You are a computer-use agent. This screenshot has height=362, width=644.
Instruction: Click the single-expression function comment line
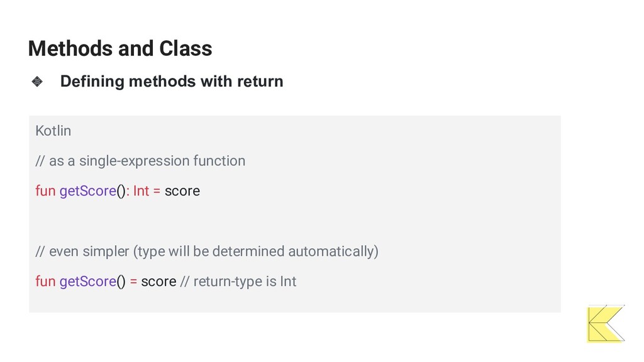click(140, 161)
